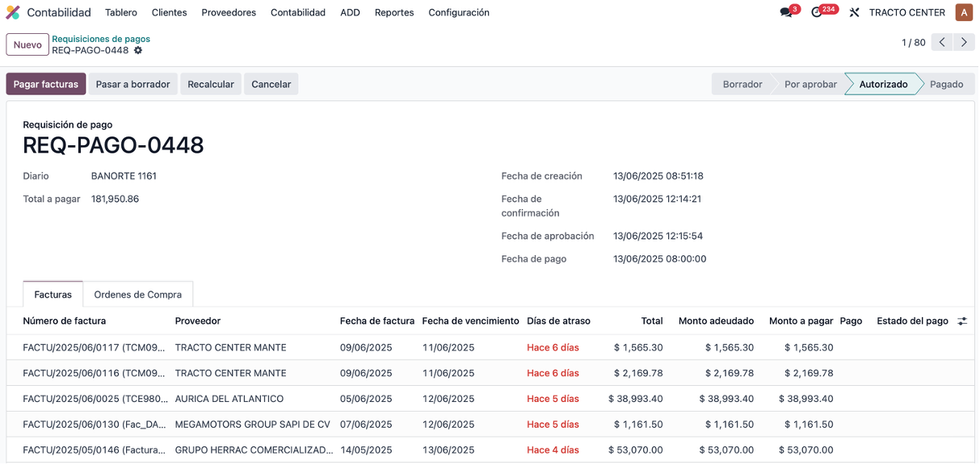Open the Reportes menu

pyautogui.click(x=394, y=13)
